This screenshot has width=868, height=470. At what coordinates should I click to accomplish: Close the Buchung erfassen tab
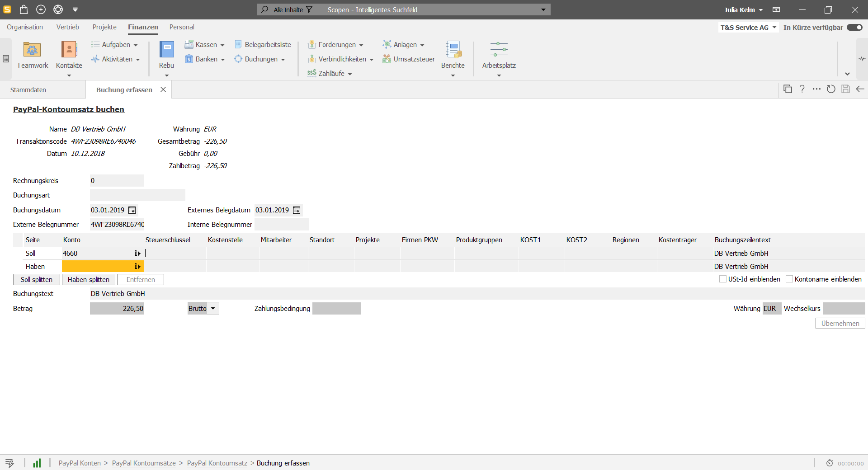(163, 89)
